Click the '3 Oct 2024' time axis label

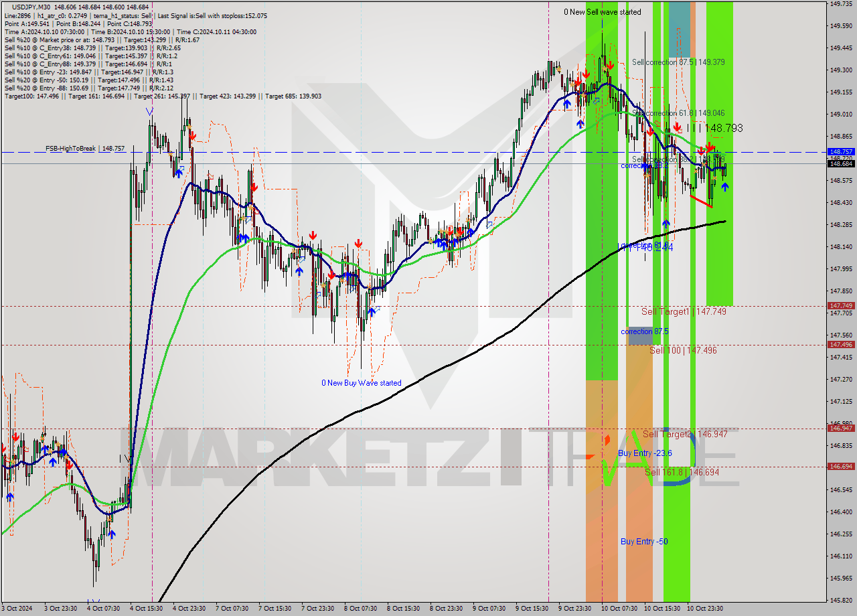click(x=17, y=609)
